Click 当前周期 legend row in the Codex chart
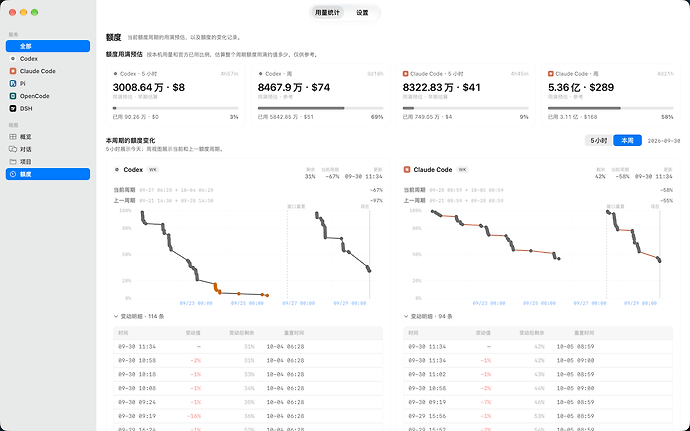Image resolution: width=690 pixels, height=431 pixels. 248,190
